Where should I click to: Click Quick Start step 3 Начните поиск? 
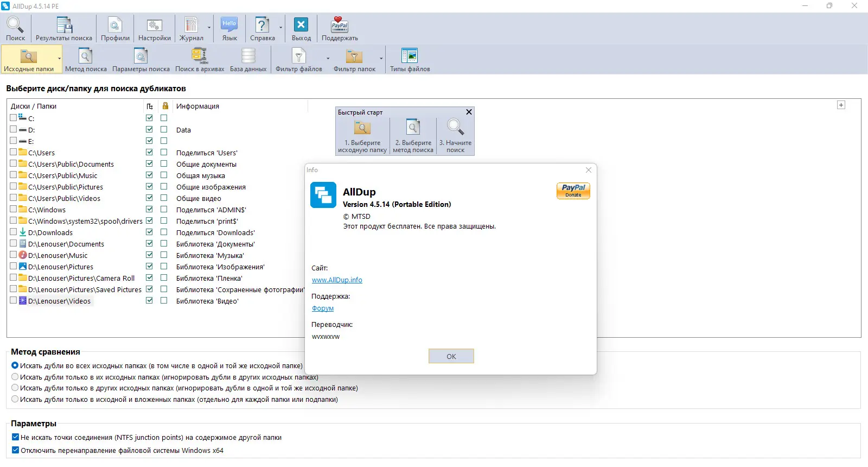pyautogui.click(x=455, y=136)
